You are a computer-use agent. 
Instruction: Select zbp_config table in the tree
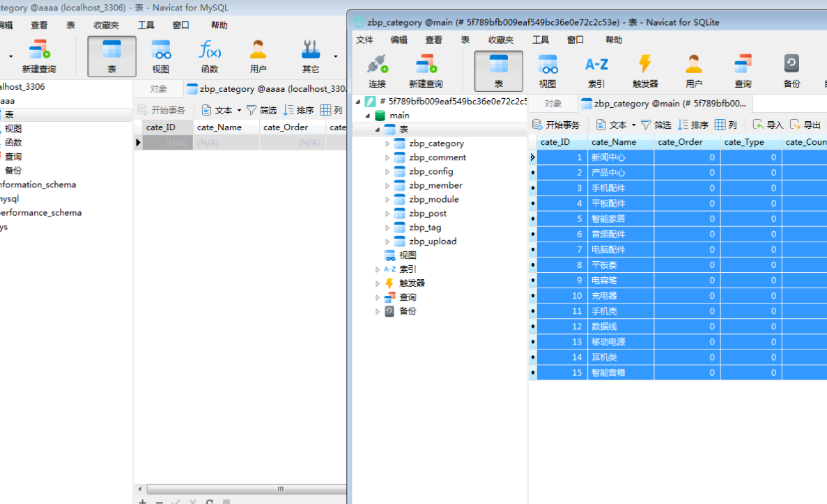tap(431, 171)
